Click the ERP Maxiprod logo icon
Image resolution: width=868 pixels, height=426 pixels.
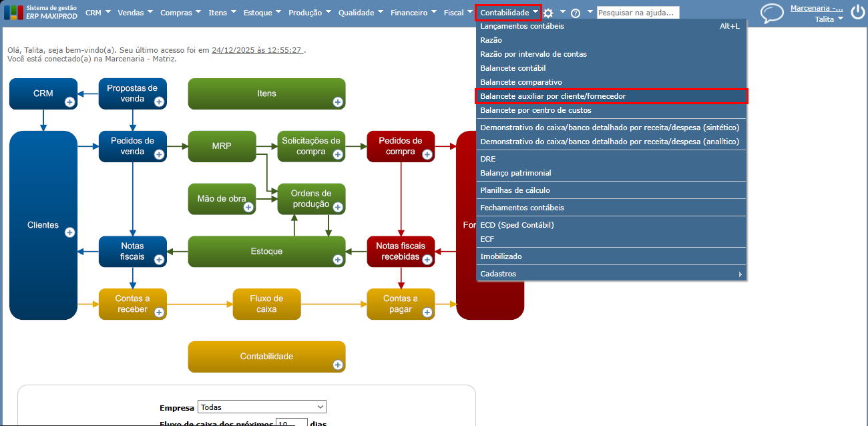(13, 13)
